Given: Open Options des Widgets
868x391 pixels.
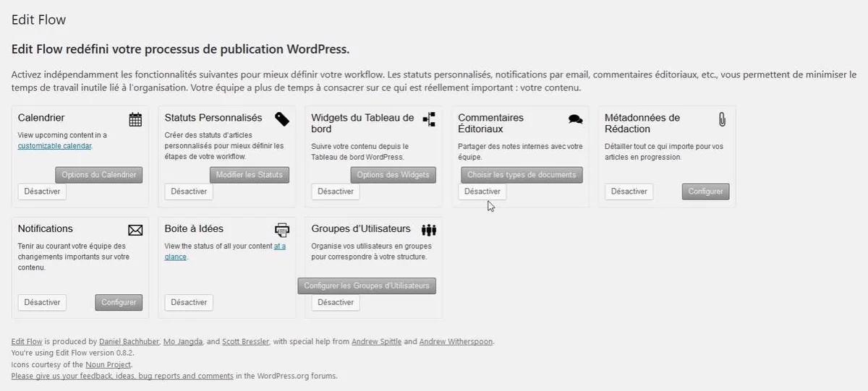Looking at the screenshot, I should (x=393, y=174).
